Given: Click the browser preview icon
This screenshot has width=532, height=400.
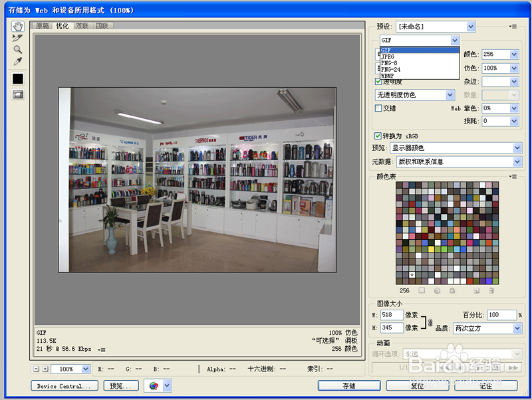Looking at the screenshot, I should 154,386.
